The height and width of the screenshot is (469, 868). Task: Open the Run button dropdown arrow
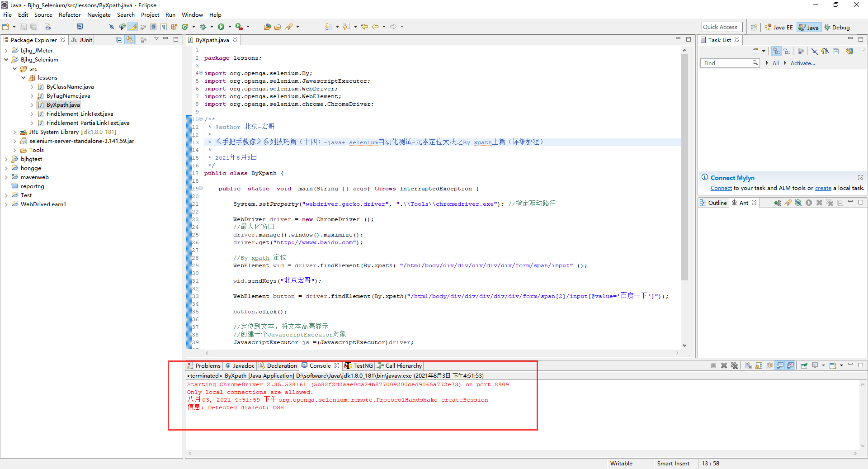click(x=229, y=27)
